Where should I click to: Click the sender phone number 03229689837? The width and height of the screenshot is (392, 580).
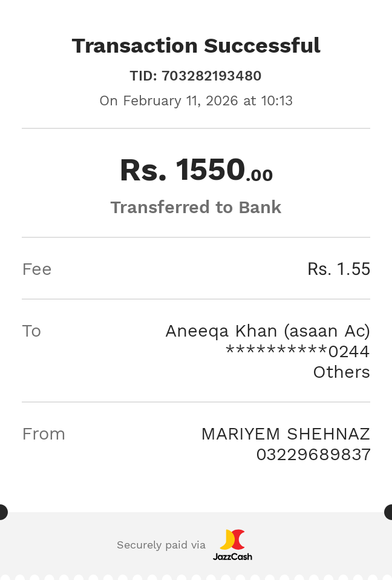pos(313,455)
